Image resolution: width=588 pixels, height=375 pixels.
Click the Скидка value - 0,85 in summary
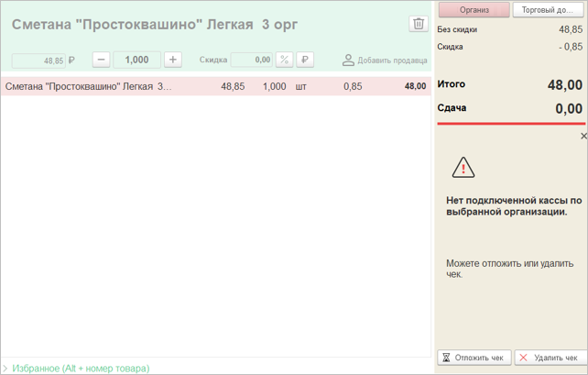coord(571,47)
